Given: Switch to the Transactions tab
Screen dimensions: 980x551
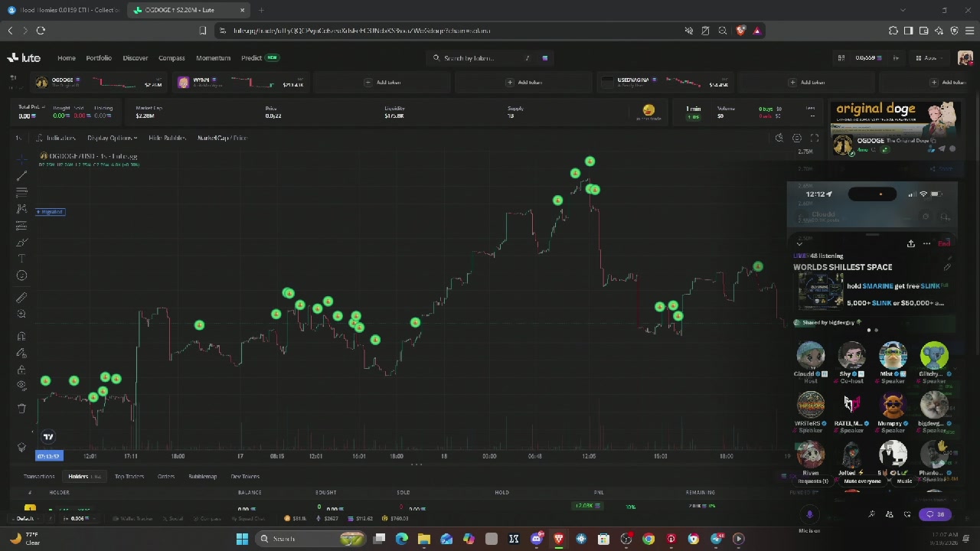Looking at the screenshot, I should pos(39,477).
